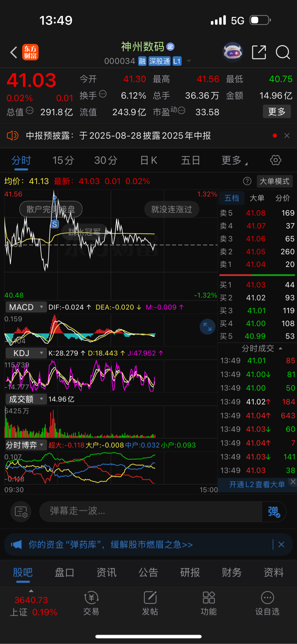Open 交易 trade icon
The height and width of the screenshot is (644, 297).
point(91,603)
